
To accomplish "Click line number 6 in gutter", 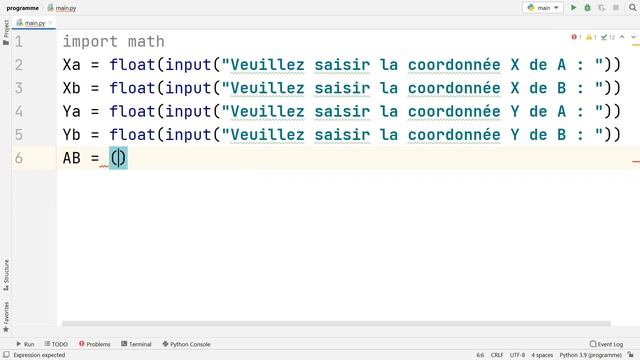I will (x=19, y=158).
